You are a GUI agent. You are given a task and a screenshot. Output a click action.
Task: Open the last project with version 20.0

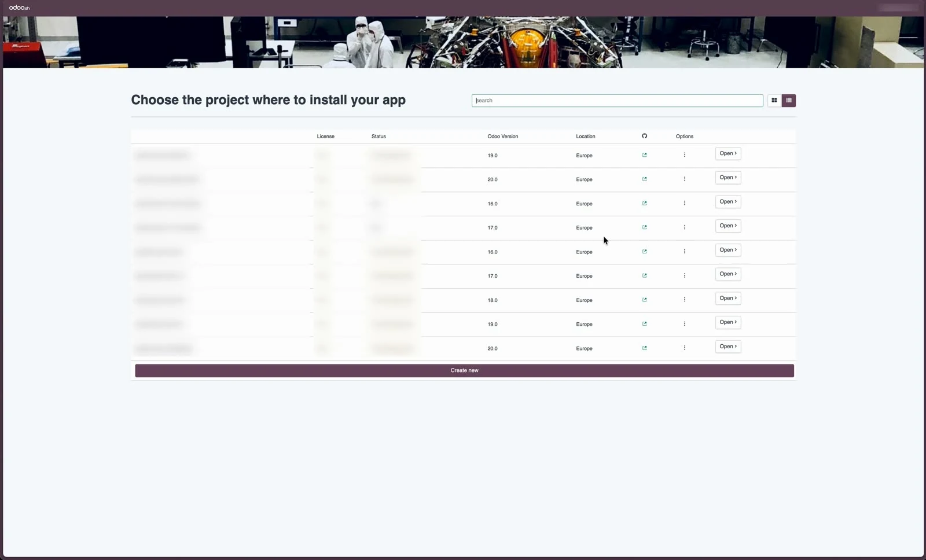pyautogui.click(x=727, y=347)
